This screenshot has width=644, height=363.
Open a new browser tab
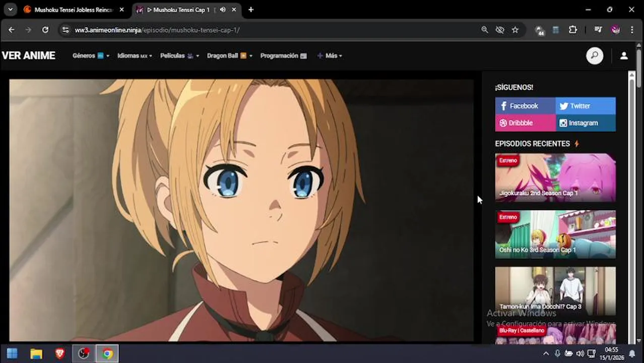point(251,10)
